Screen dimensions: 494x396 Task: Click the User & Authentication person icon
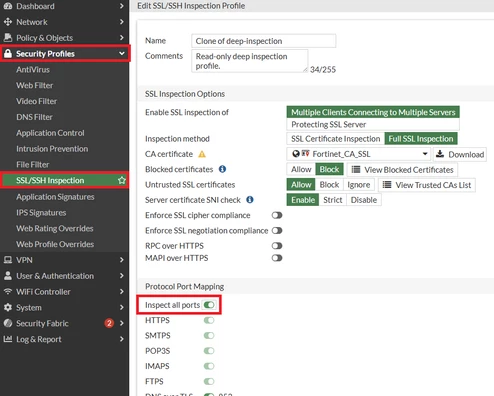pyautogui.click(x=8, y=276)
